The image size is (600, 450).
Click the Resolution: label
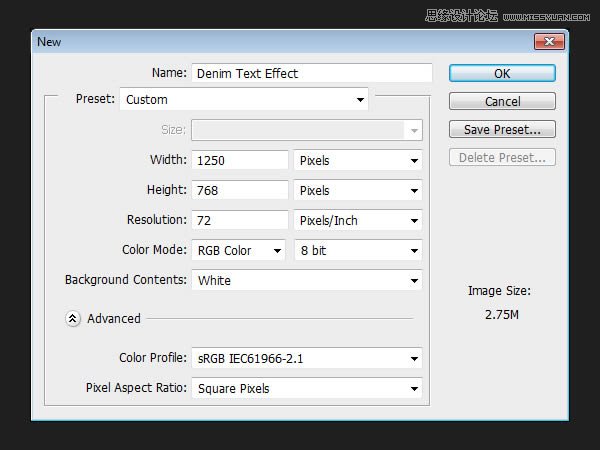(x=157, y=220)
